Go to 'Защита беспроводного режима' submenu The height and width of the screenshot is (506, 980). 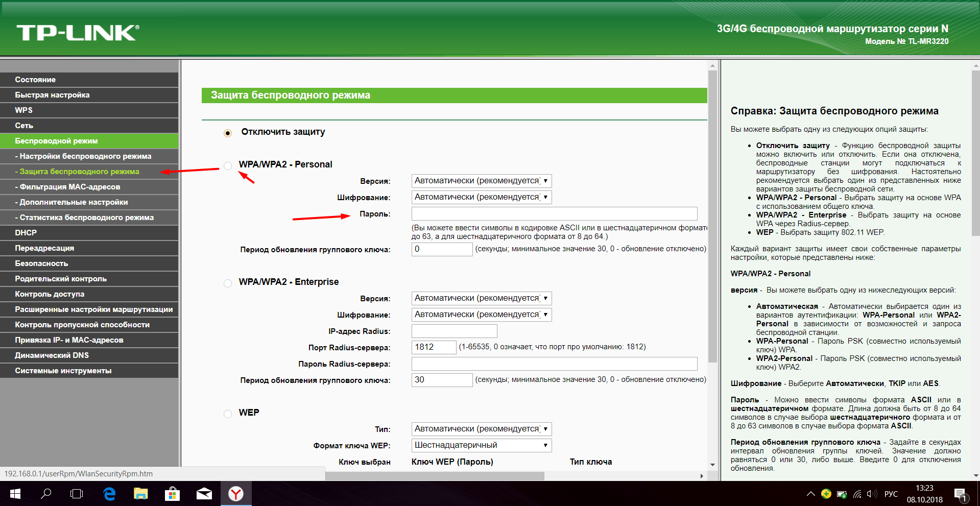pyautogui.click(x=89, y=172)
